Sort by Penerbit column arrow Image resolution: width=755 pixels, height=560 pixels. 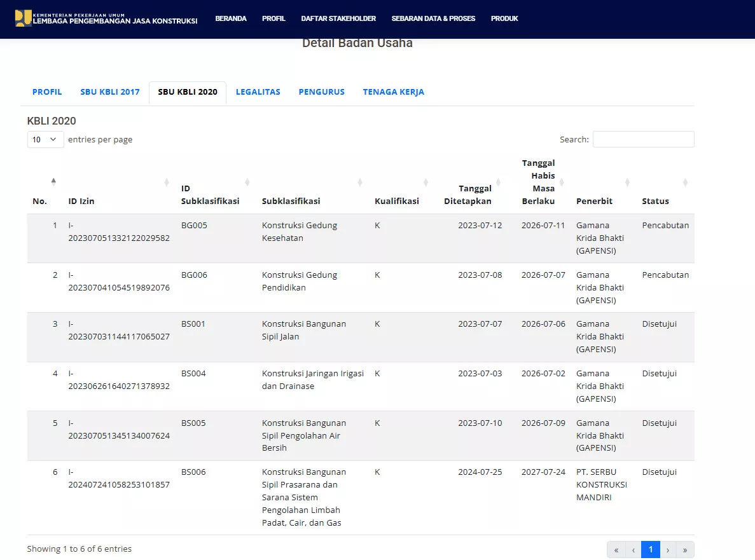(627, 182)
